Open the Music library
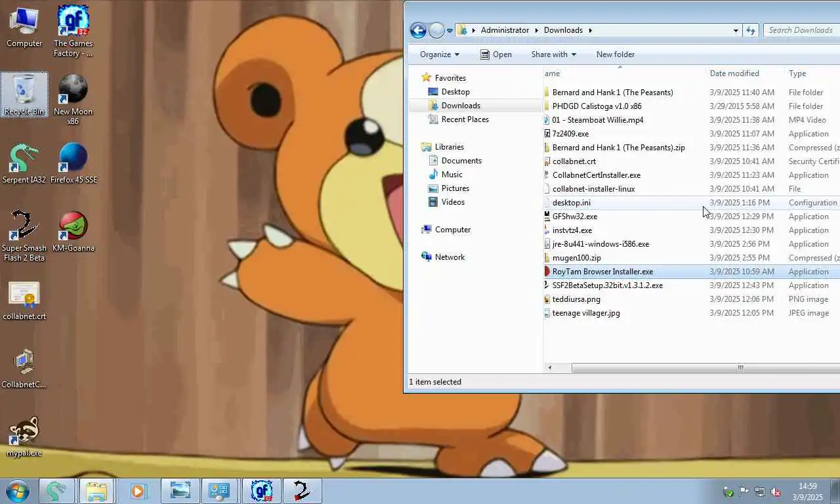This screenshot has width=840, height=504. 452,175
